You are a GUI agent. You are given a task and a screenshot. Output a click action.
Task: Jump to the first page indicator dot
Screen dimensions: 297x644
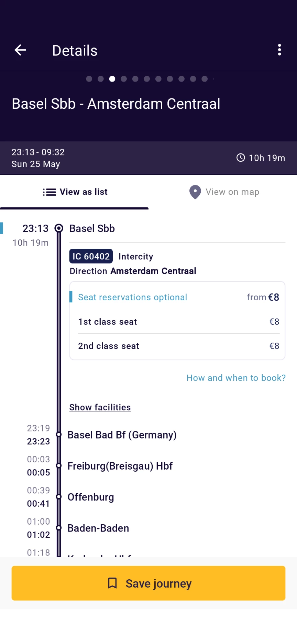click(89, 79)
